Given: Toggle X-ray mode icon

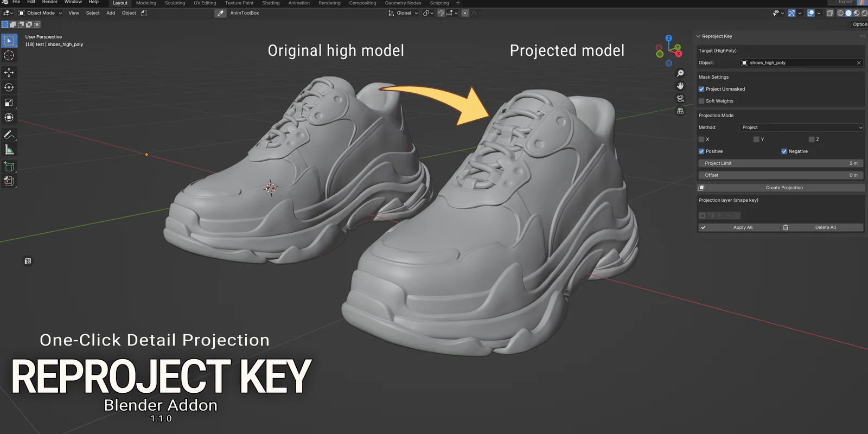Looking at the screenshot, I should pos(829,13).
